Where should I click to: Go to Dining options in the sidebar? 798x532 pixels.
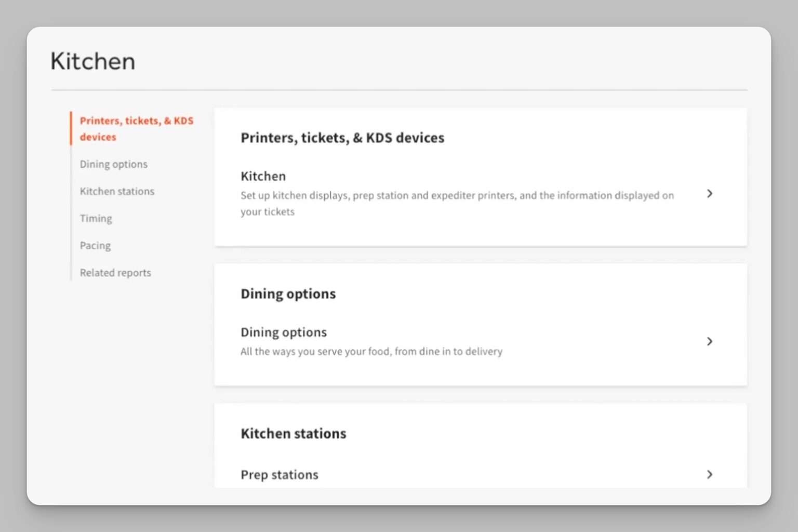(x=114, y=164)
